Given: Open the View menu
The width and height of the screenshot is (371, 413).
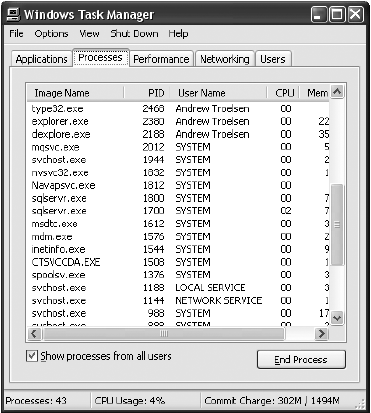Looking at the screenshot, I should (89, 34).
